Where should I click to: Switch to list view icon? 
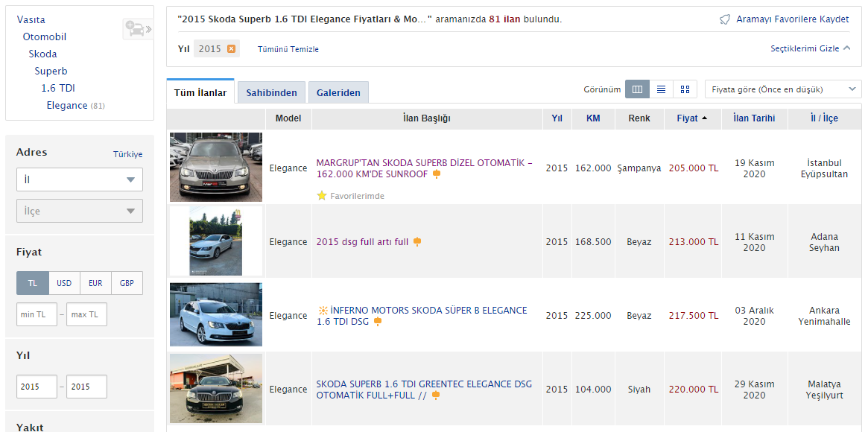[661, 89]
